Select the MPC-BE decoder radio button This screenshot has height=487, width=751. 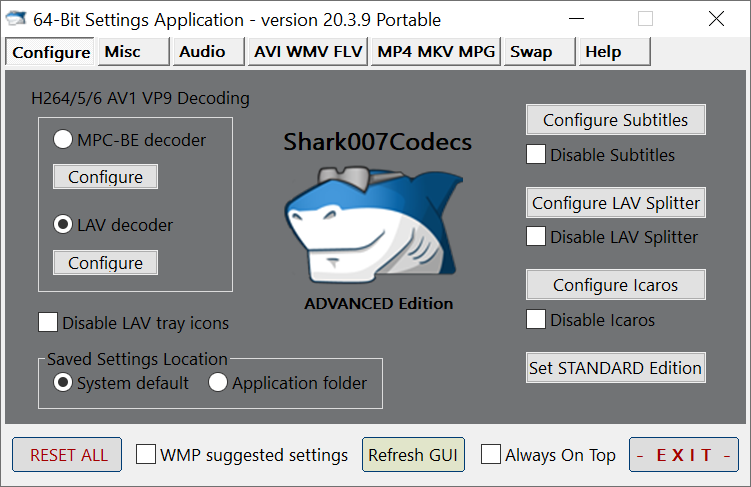click(x=63, y=140)
